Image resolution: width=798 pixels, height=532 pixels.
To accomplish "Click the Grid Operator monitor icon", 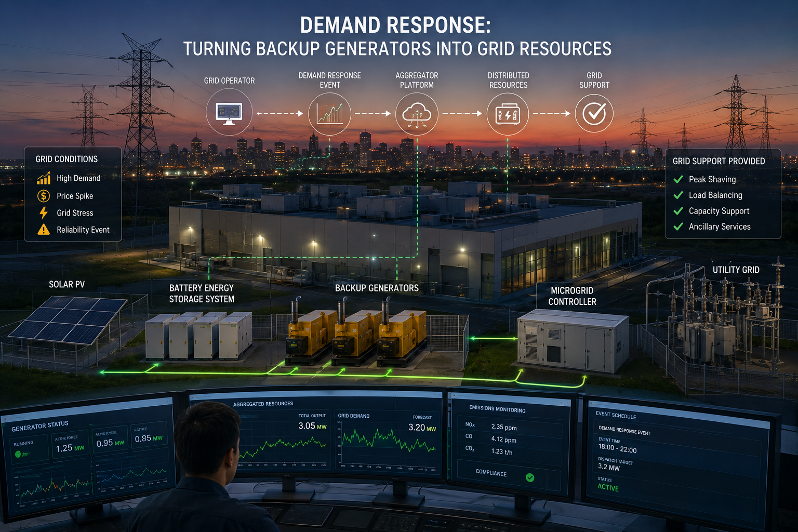I will pos(229,113).
